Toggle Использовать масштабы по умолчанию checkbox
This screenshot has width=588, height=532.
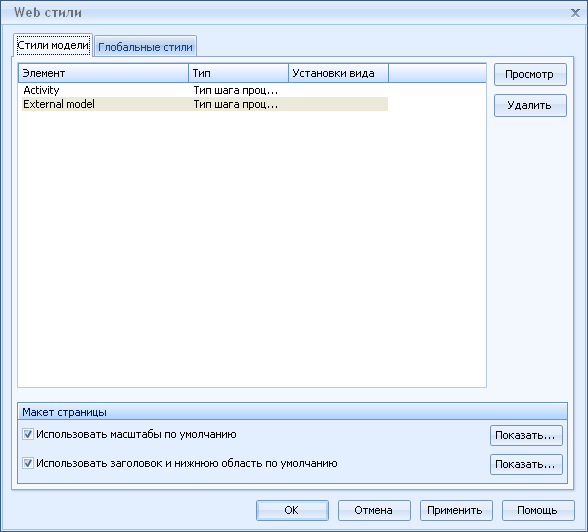(28, 434)
